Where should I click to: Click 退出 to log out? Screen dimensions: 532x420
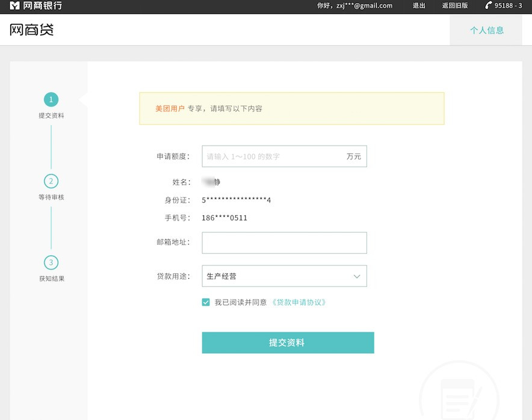[x=419, y=6]
